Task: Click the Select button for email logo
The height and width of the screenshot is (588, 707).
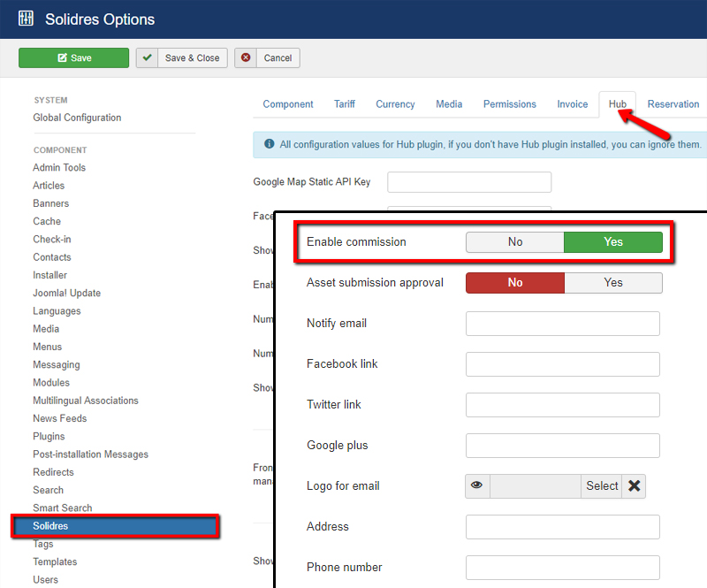Action: tap(602, 485)
